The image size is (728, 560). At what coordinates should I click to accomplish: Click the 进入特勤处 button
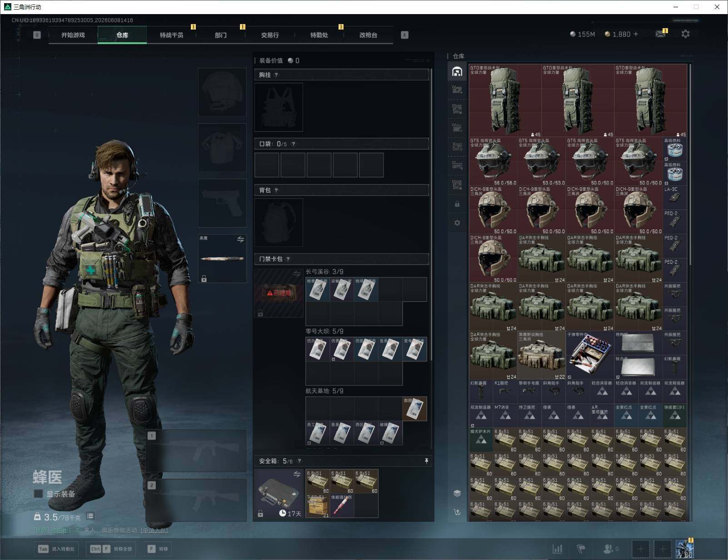57,549
